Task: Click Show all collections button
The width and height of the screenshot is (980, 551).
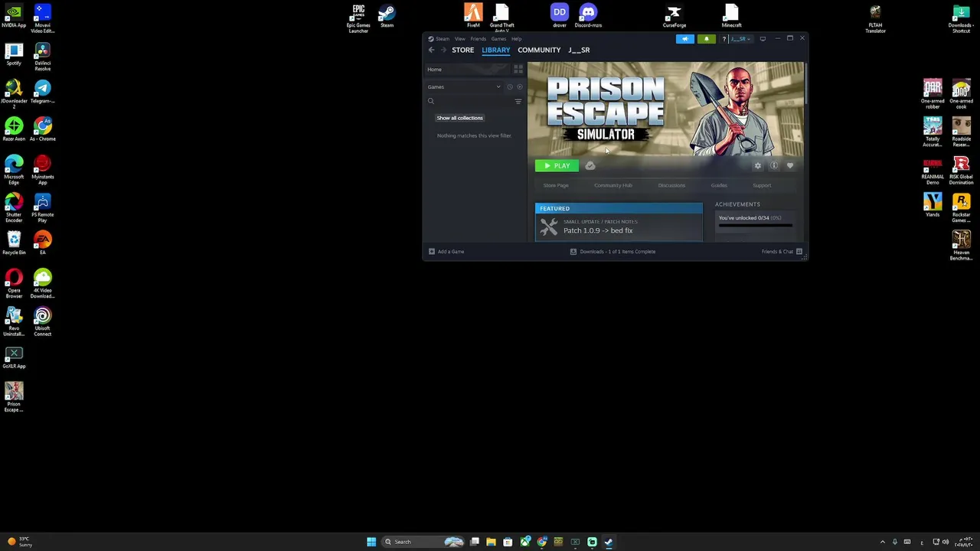Action: [459, 118]
